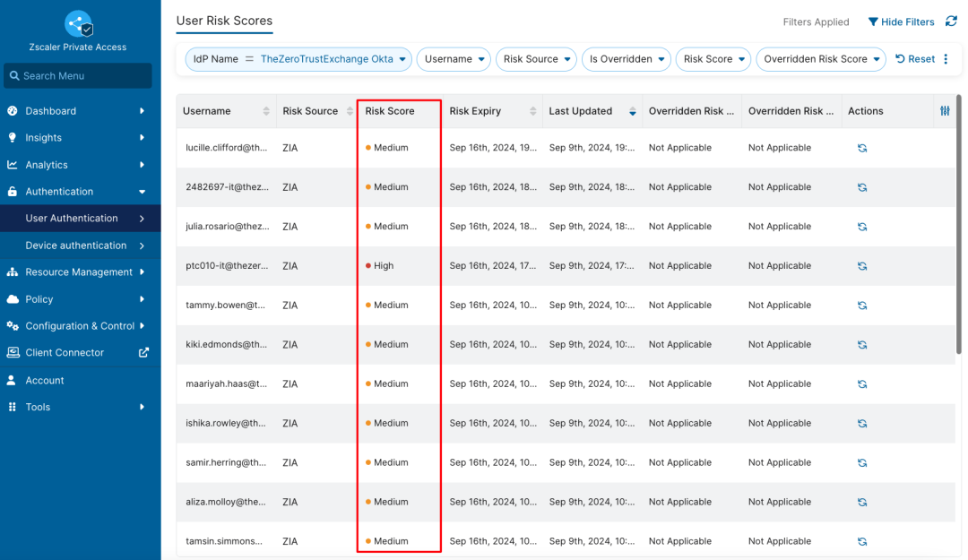This screenshot has width=968, height=560.
Task: Click the external link icon beside Client Connector
Action: pos(143,353)
